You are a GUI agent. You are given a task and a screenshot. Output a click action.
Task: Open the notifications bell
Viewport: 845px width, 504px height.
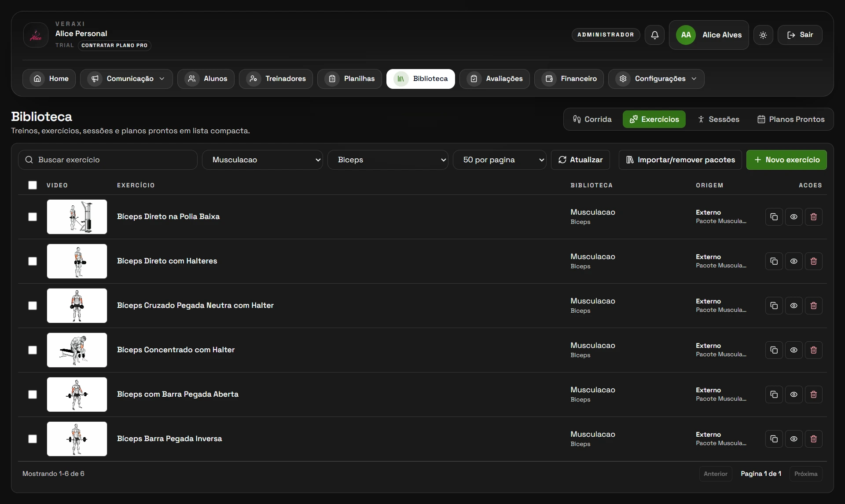tap(654, 35)
